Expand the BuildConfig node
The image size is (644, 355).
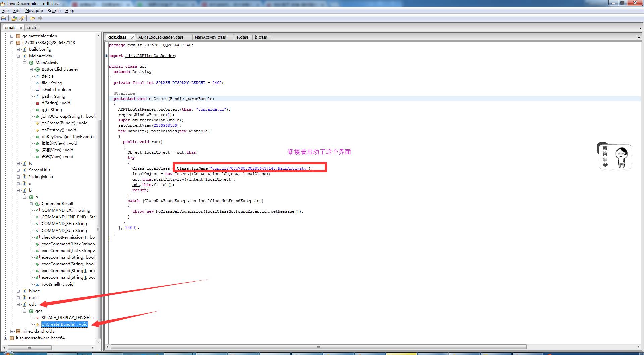pyautogui.click(x=18, y=49)
